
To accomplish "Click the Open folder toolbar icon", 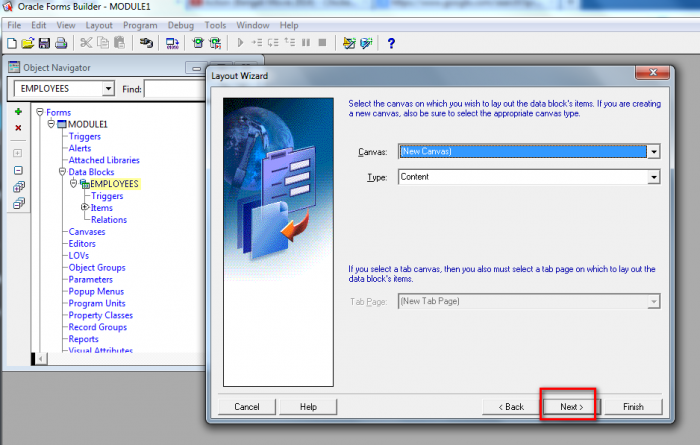I will click(x=28, y=43).
